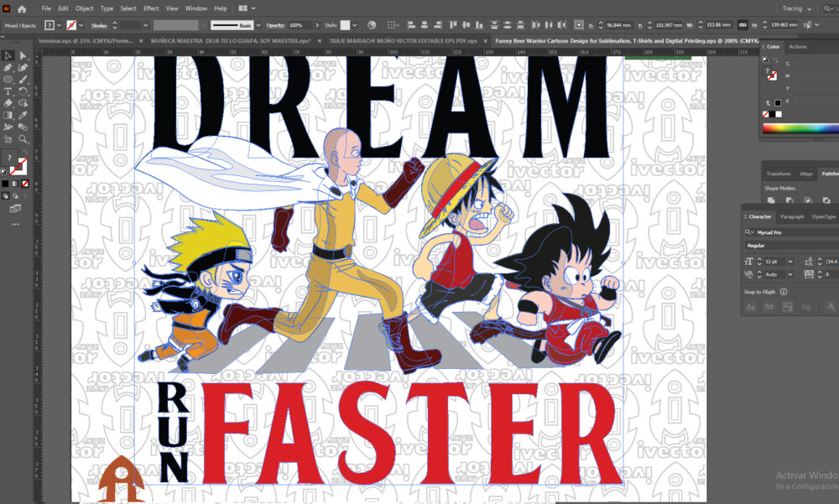Select the Selection tool arrow
The image size is (839, 504).
[8, 55]
